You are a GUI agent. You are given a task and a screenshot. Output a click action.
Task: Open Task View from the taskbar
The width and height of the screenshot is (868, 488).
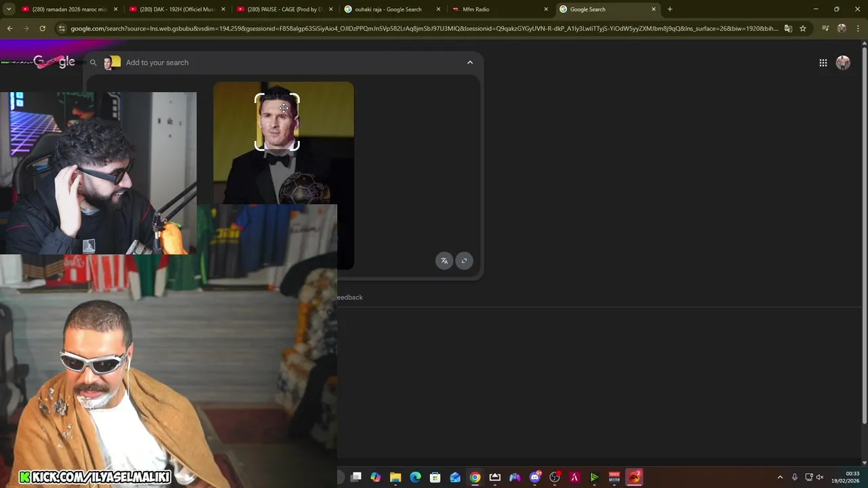click(356, 477)
